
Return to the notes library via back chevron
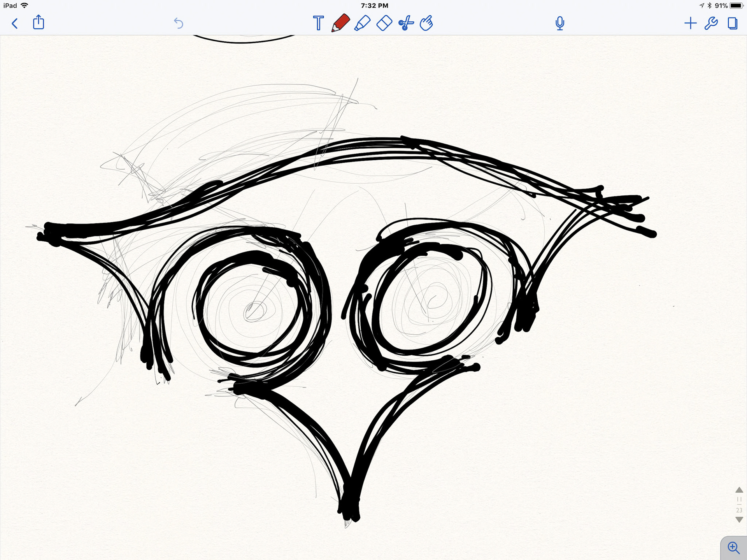(x=15, y=23)
